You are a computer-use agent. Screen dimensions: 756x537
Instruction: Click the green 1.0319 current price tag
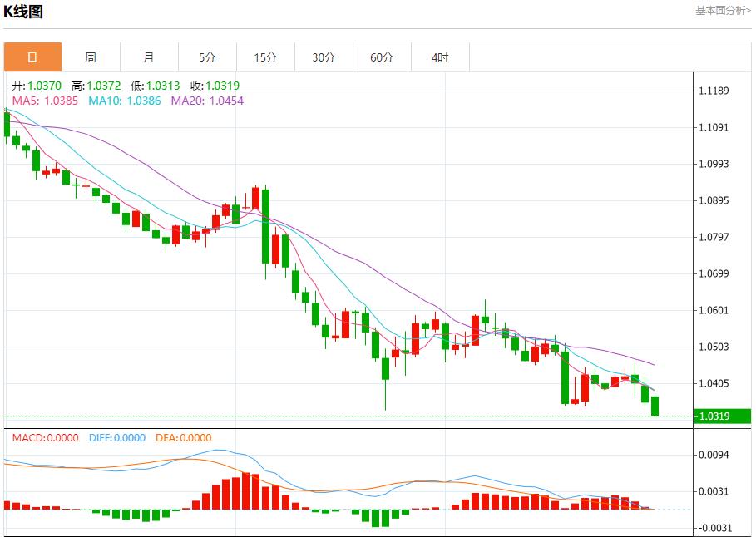722,415
